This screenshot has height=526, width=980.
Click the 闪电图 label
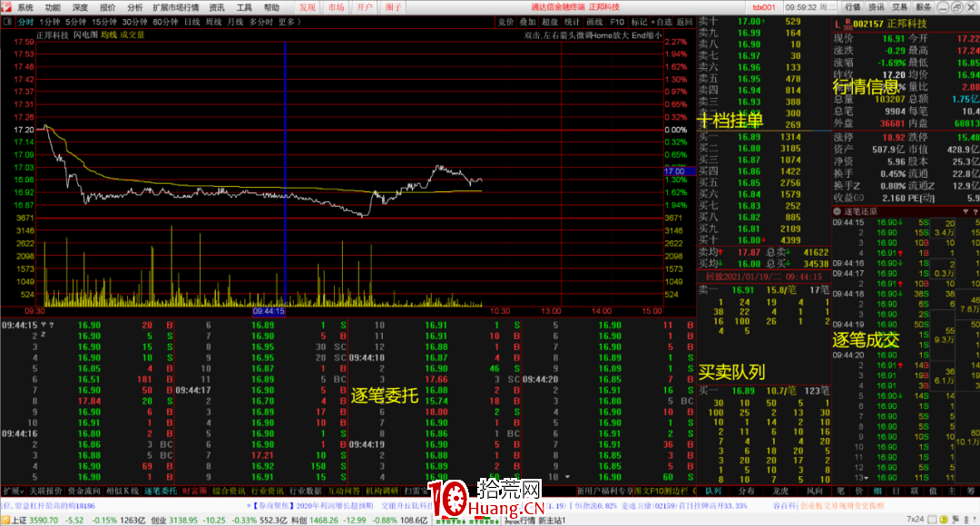(85, 35)
